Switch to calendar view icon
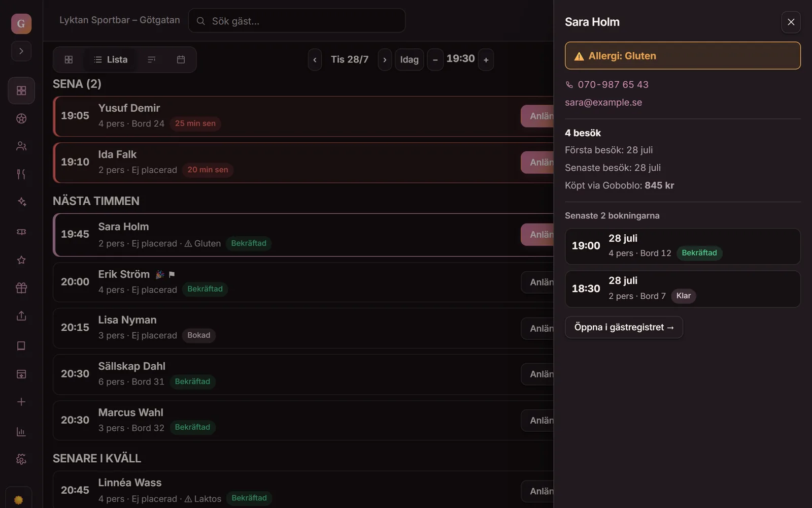 click(181, 59)
